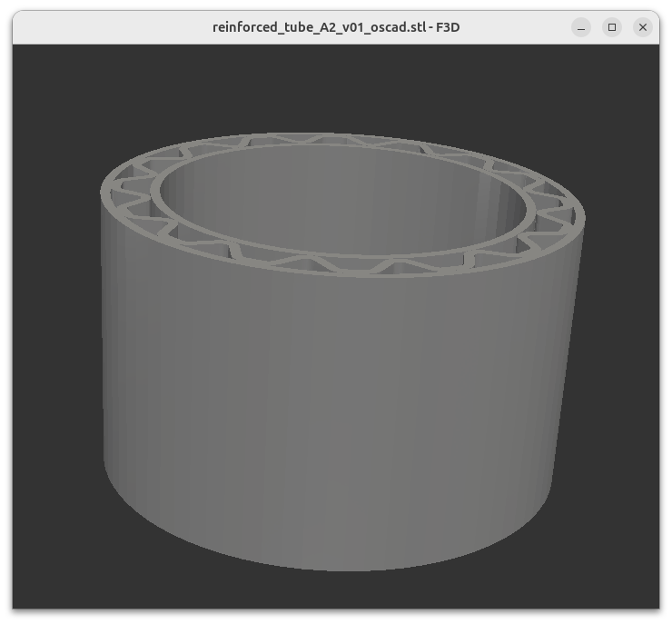Click the reinforced_tube_A2_v01_oscad.stl filename in title bar
This screenshot has width=672, height=624.
(320, 27)
